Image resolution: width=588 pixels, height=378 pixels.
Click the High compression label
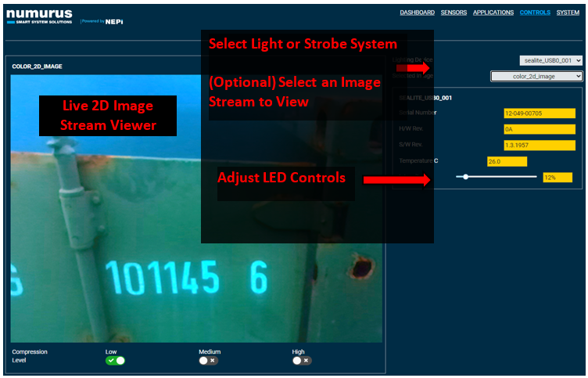click(x=298, y=351)
